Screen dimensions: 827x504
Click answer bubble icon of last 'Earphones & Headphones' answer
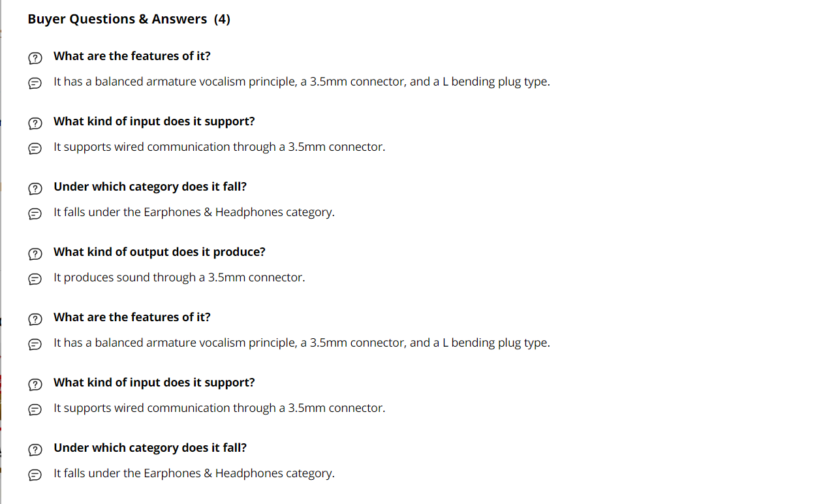(x=35, y=475)
